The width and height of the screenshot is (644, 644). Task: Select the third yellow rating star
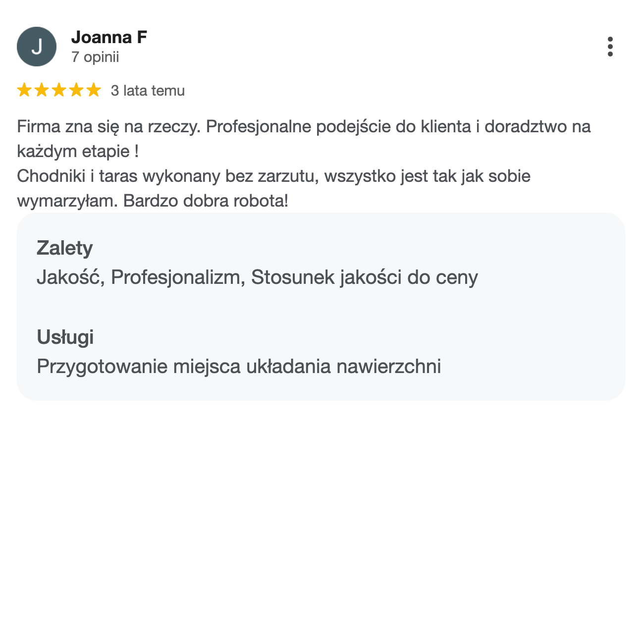[x=59, y=90]
